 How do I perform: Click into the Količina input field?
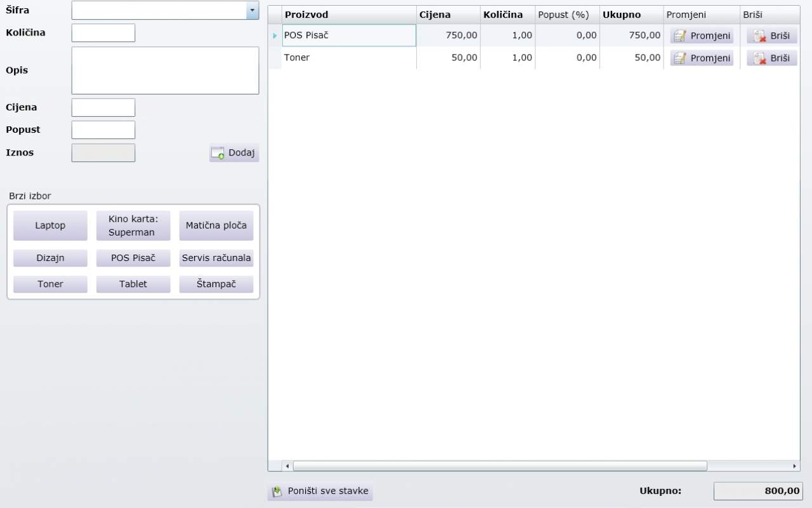coord(103,33)
